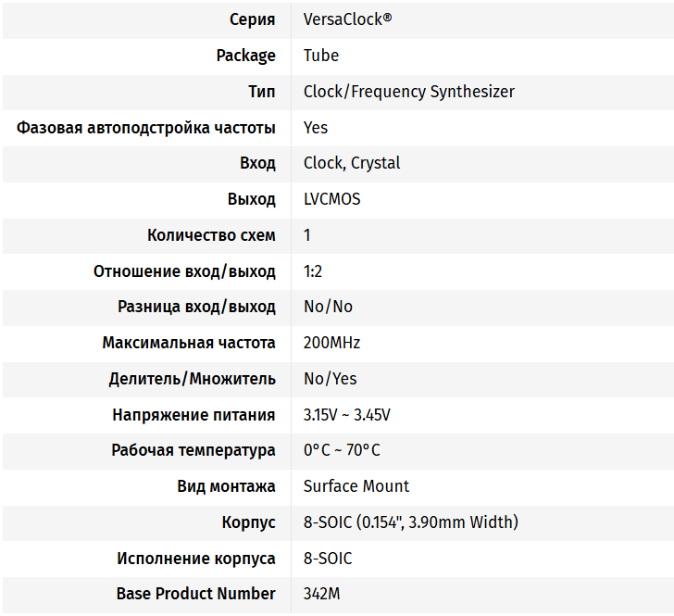Click the LVCMOS output value

coord(331,199)
